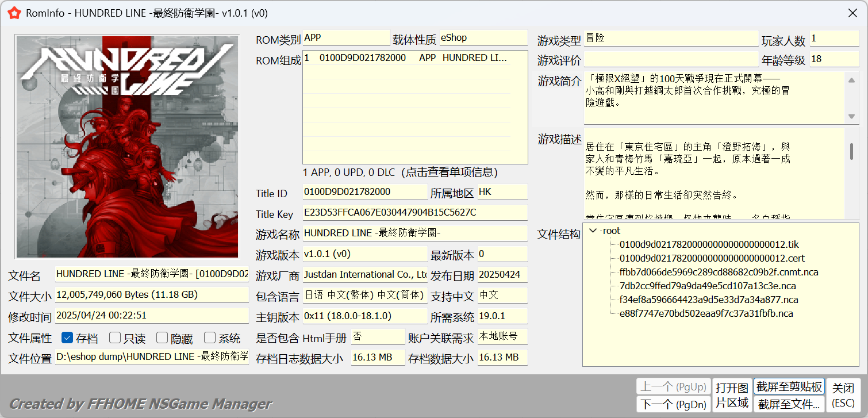Collapse the root node in file structure tree
The height and width of the screenshot is (418, 868).
(593, 231)
